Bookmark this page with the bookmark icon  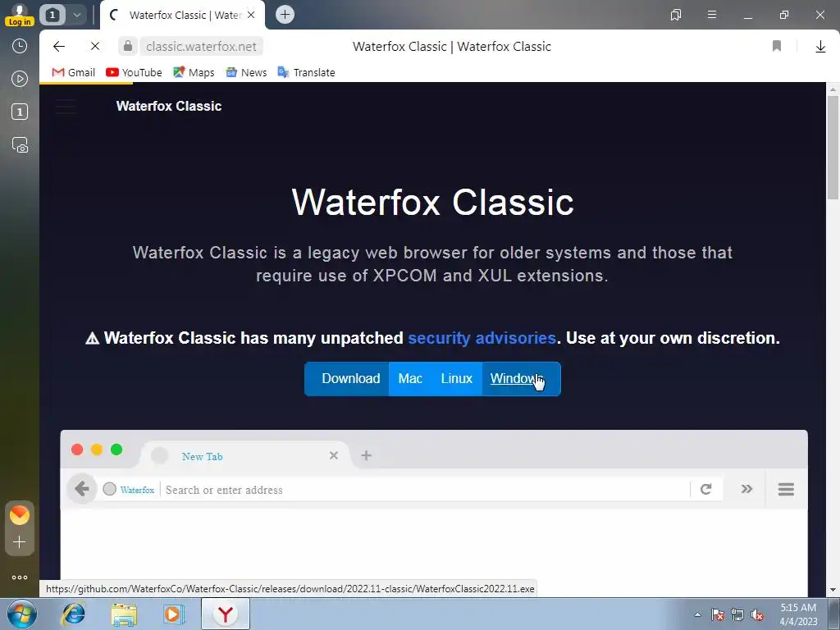777,47
